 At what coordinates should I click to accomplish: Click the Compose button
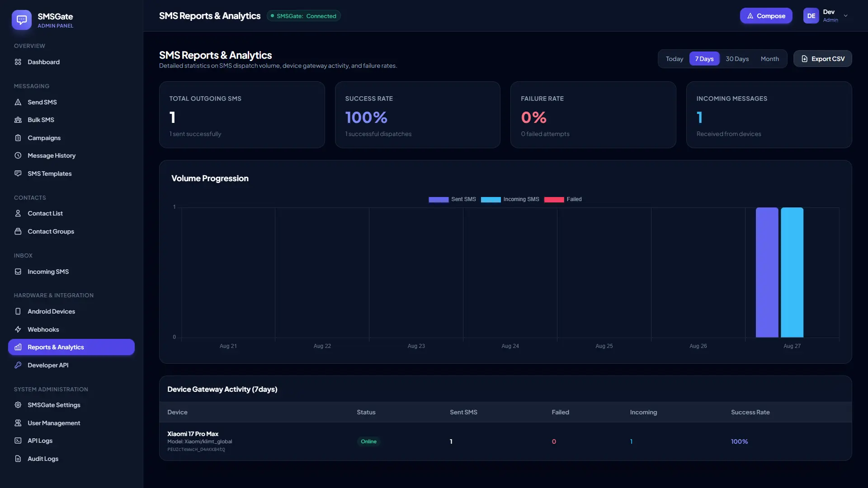766,16
